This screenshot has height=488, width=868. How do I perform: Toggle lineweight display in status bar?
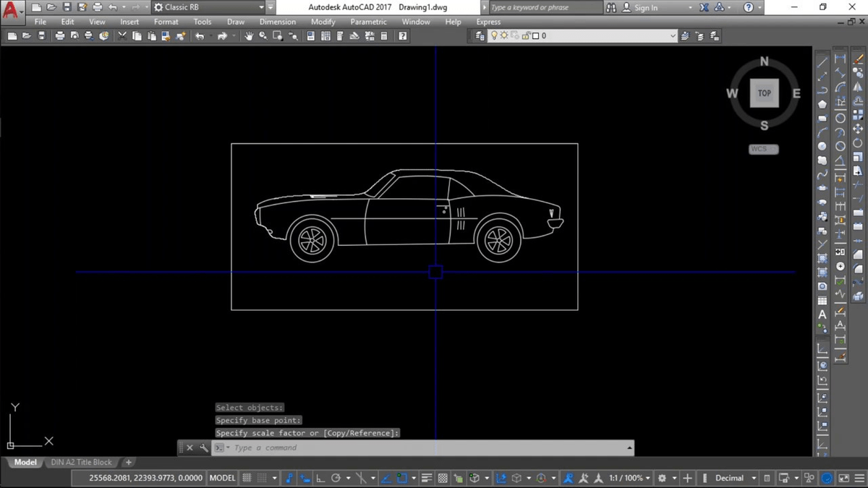pos(427,478)
